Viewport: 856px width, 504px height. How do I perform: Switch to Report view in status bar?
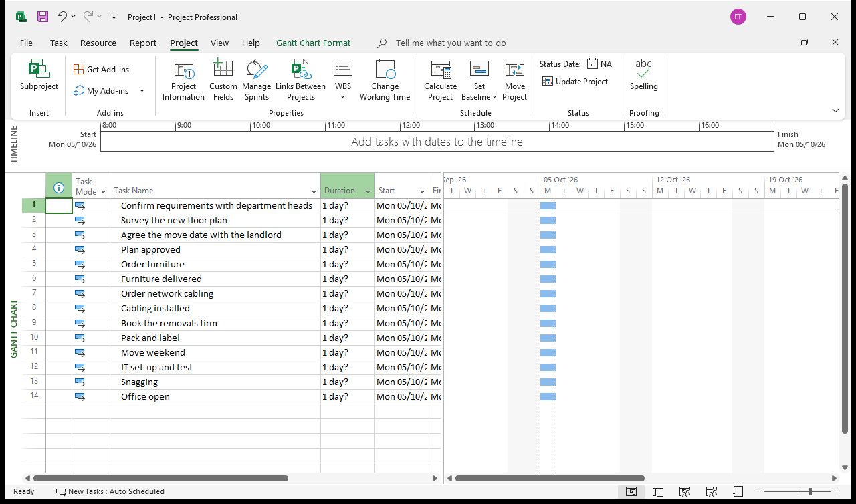point(738,491)
